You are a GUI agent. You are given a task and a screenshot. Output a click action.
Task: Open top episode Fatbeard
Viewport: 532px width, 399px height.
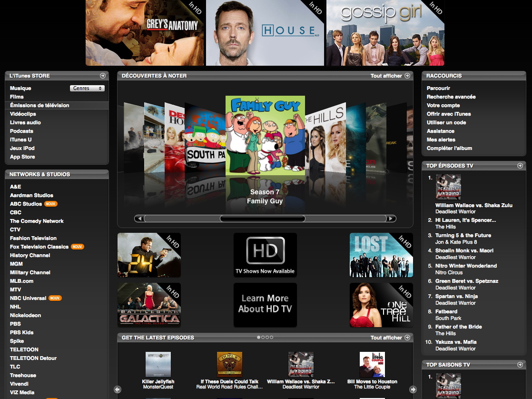(x=446, y=311)
